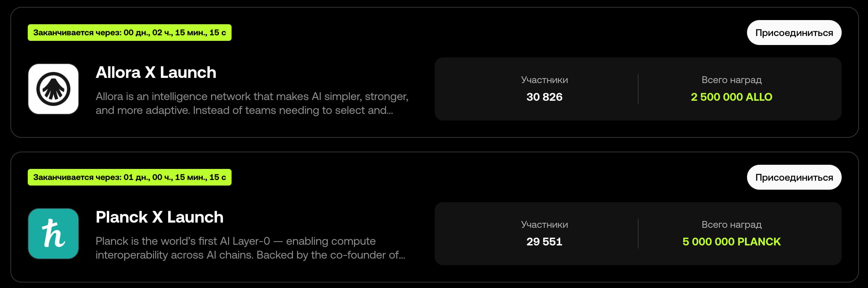
Task: Open the Planck X Launch title
Action: [159, 217]
